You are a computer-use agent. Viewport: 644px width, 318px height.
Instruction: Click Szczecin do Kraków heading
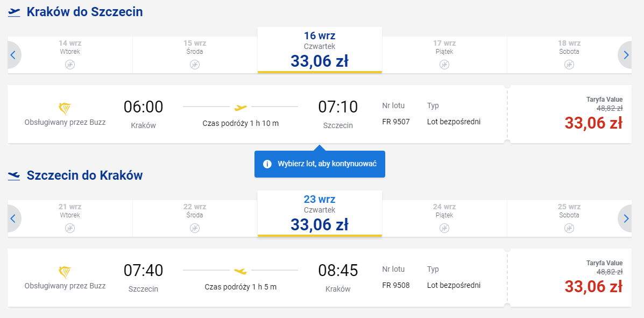click(84, 175)
